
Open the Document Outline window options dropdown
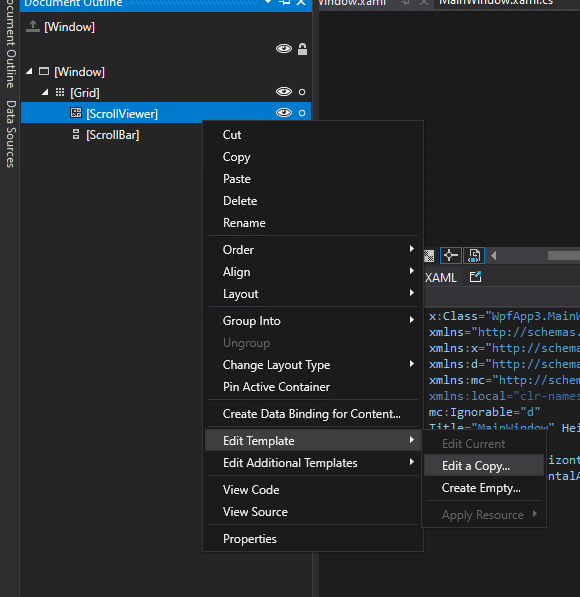point(268,2)
